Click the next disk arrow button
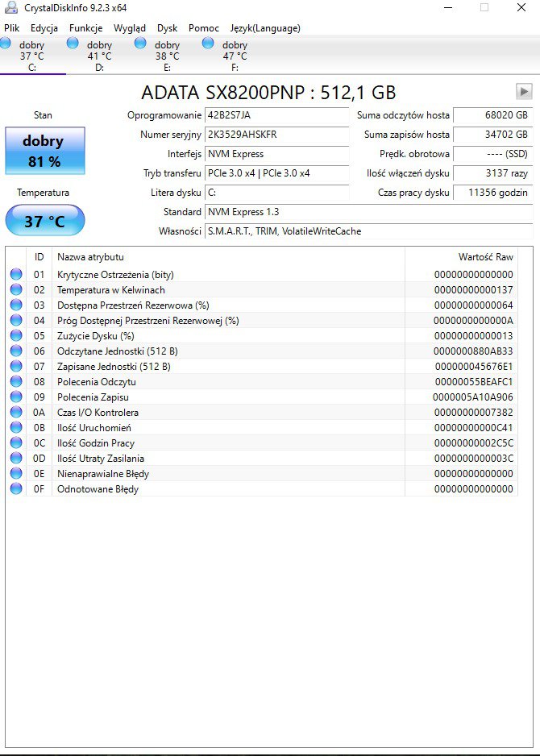 [x=524, y=91]
